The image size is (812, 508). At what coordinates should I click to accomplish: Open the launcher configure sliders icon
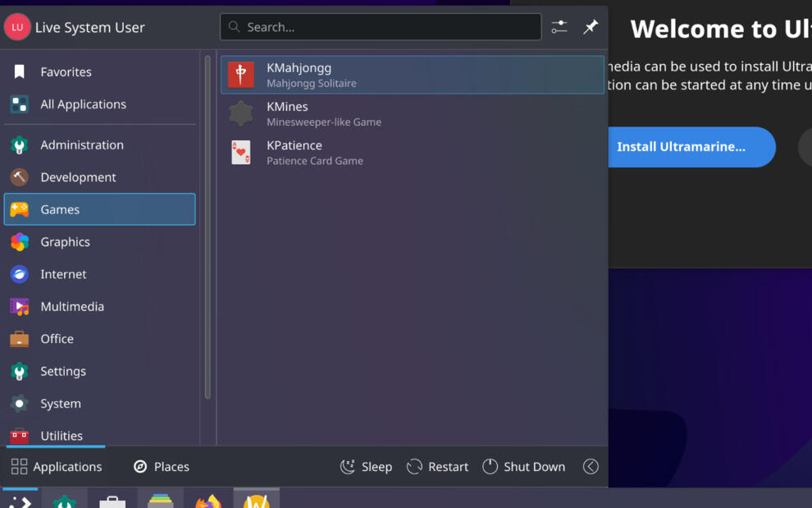559,27
